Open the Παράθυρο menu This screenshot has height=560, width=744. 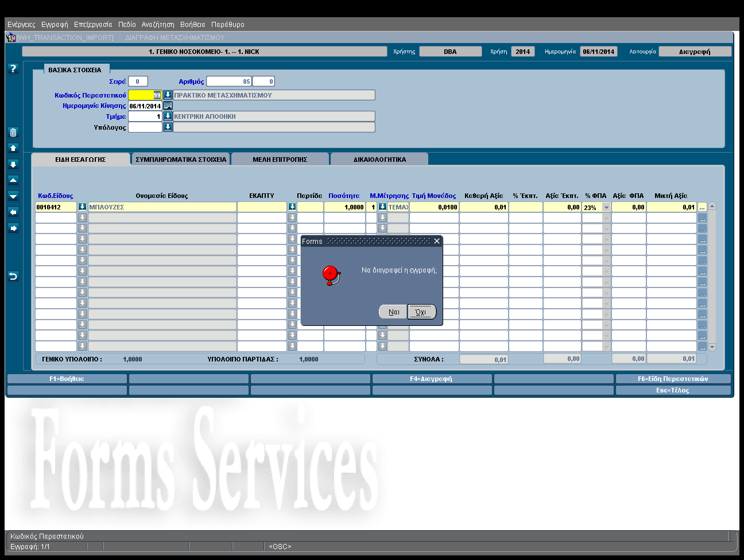point(228,25)
